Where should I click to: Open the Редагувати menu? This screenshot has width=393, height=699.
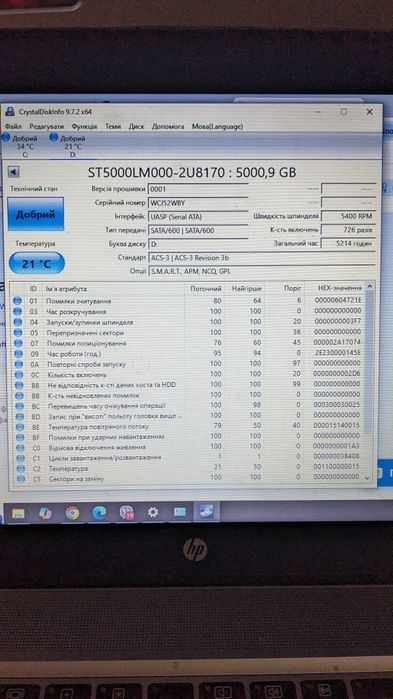(47, 127)
